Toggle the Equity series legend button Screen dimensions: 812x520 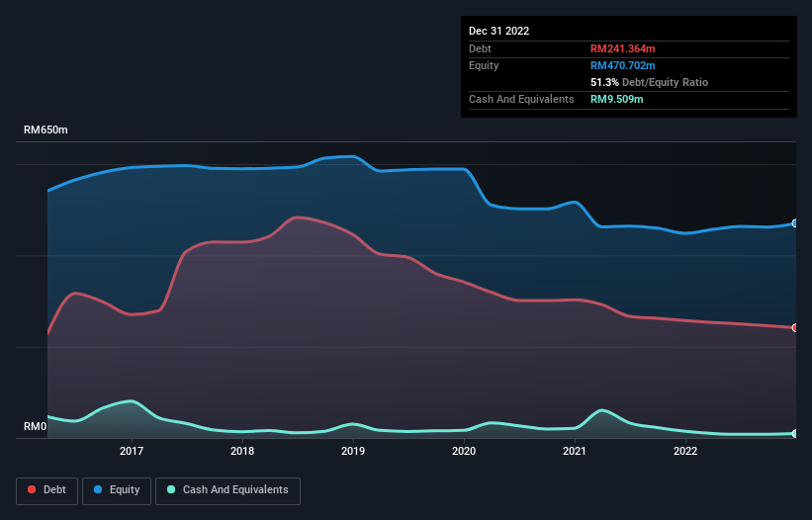click(117, 490)
